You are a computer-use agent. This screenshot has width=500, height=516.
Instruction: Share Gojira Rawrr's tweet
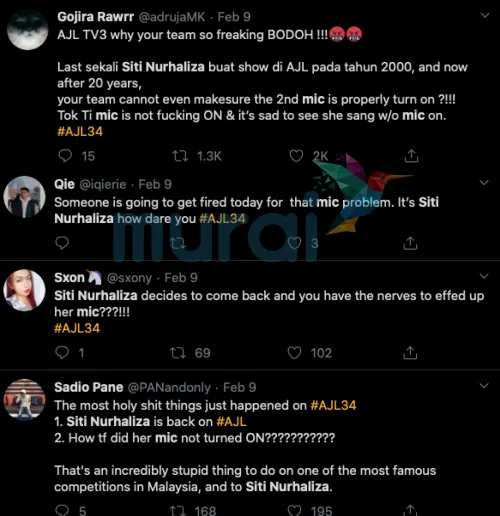411,156
